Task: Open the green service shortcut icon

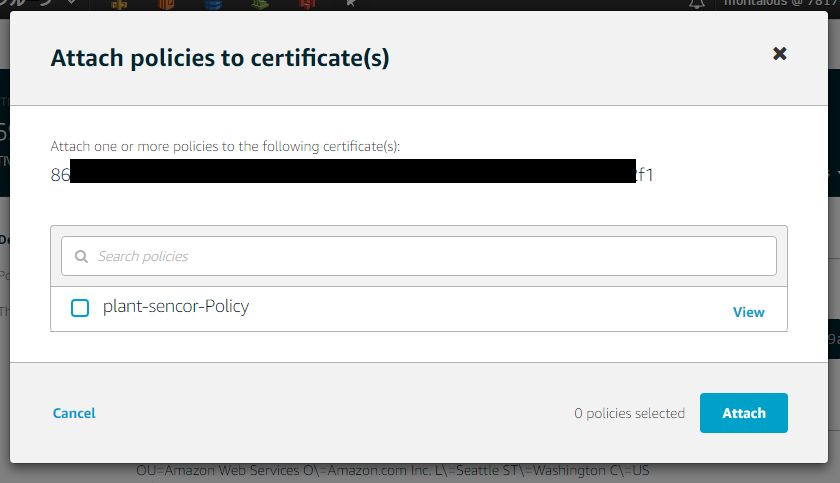Action: click(x=260, y=4)
